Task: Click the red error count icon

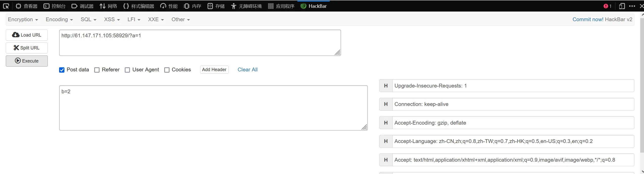Action: coord(607,6)
